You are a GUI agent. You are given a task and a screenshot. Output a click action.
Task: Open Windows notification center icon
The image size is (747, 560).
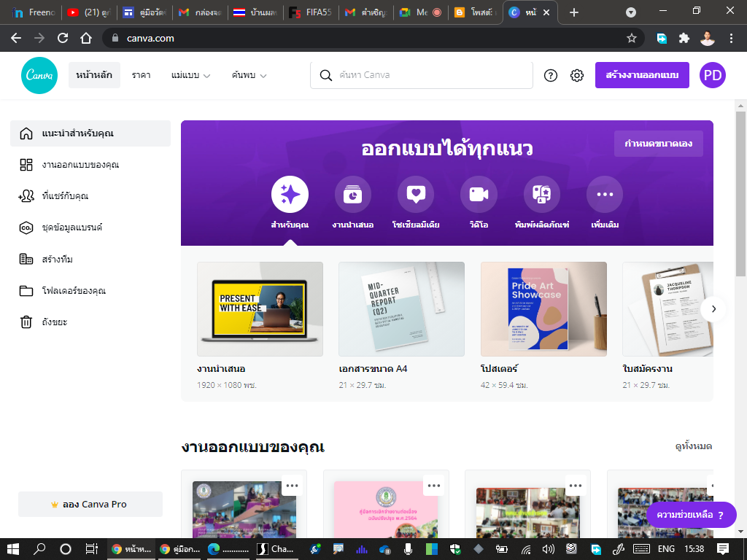pos(723,549)
